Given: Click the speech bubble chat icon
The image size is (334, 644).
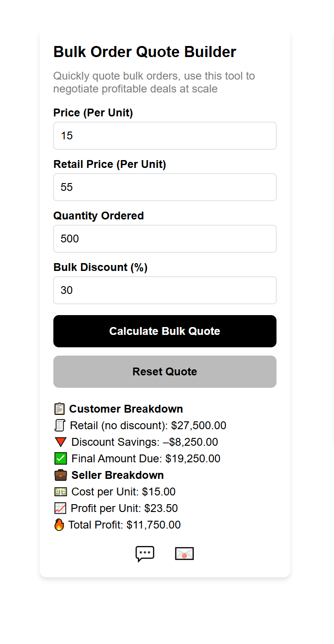Looking at the screenshot, I should (144, 553).
